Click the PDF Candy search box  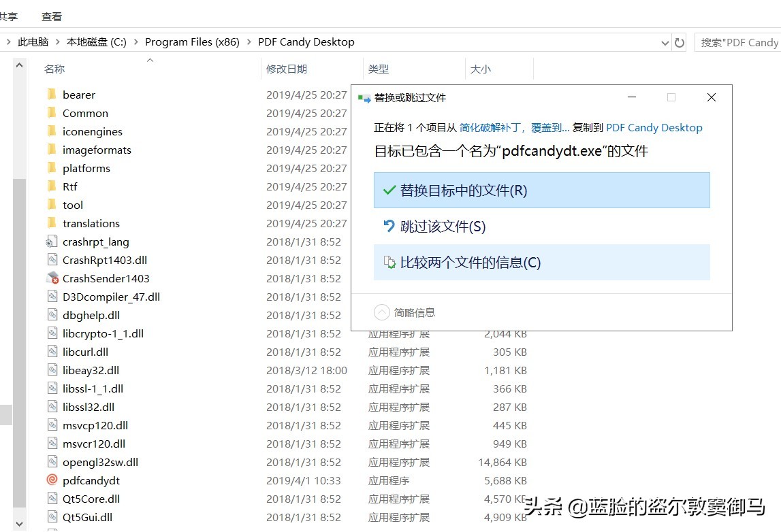click(737, 43)
